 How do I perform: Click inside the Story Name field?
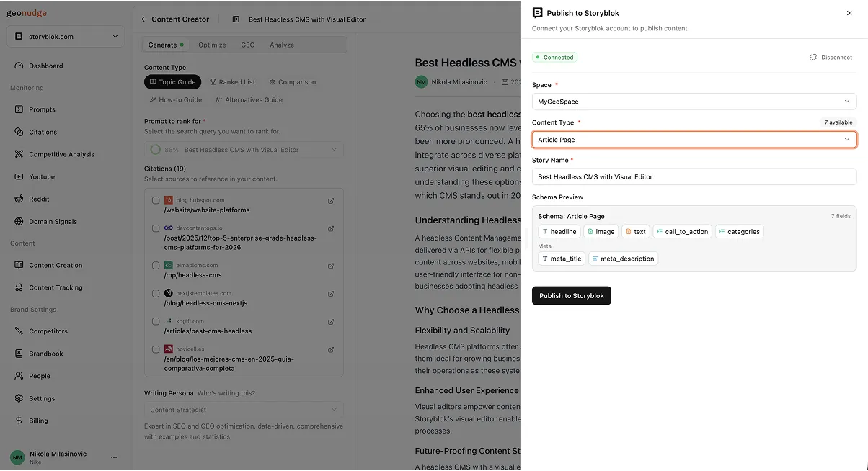(693, 176)
